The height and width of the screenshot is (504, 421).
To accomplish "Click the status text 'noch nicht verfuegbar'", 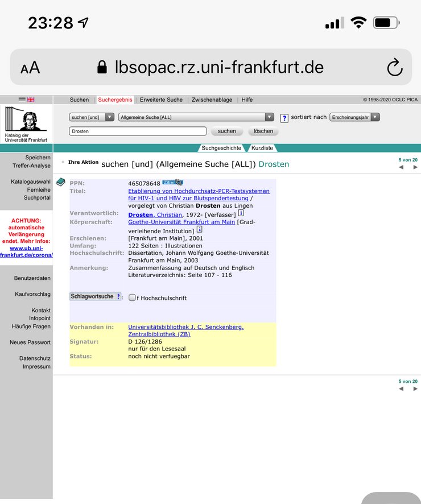I will pyautogui.click(x=159, y=356).
